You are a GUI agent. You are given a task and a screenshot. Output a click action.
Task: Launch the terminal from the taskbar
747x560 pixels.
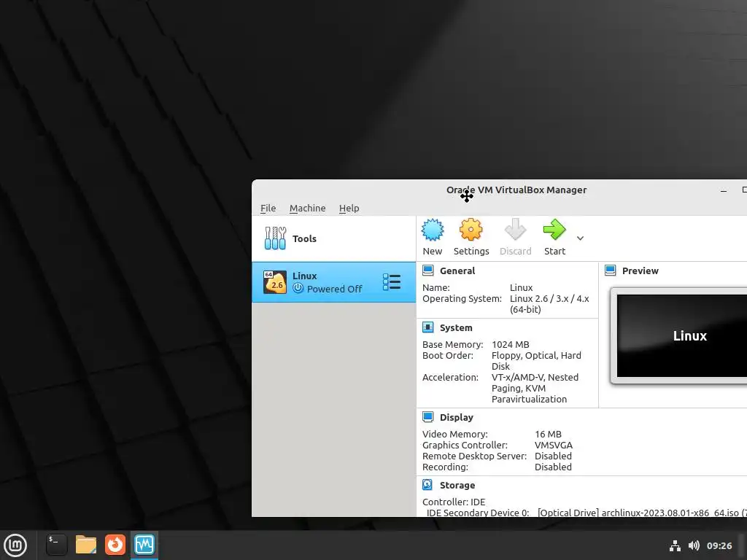coord(56,545)
